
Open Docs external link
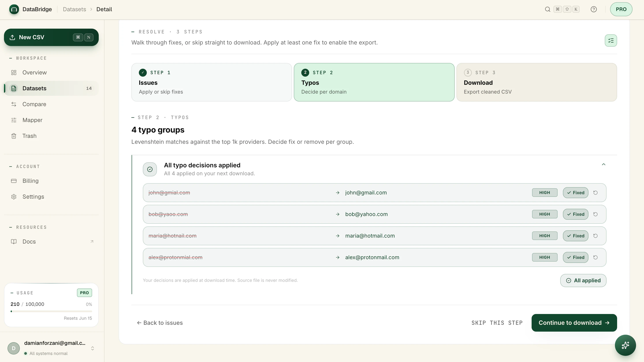click(51, 242)
